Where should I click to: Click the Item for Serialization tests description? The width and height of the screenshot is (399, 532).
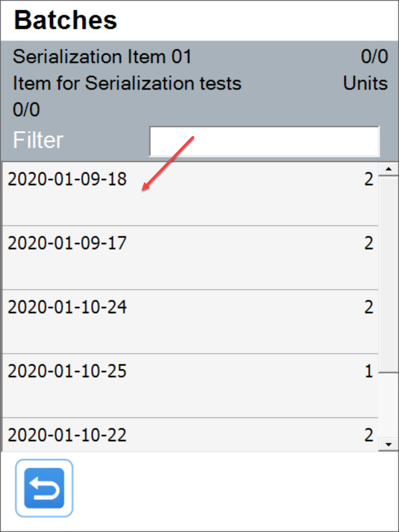126,83
